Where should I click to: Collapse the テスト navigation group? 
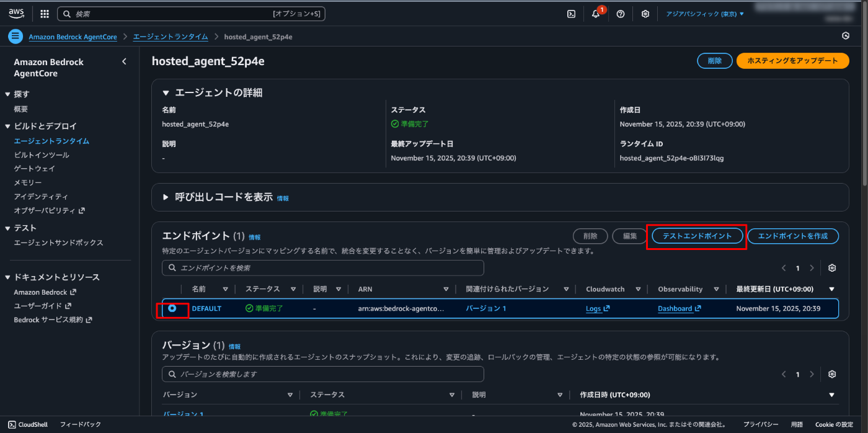(7, 228)
